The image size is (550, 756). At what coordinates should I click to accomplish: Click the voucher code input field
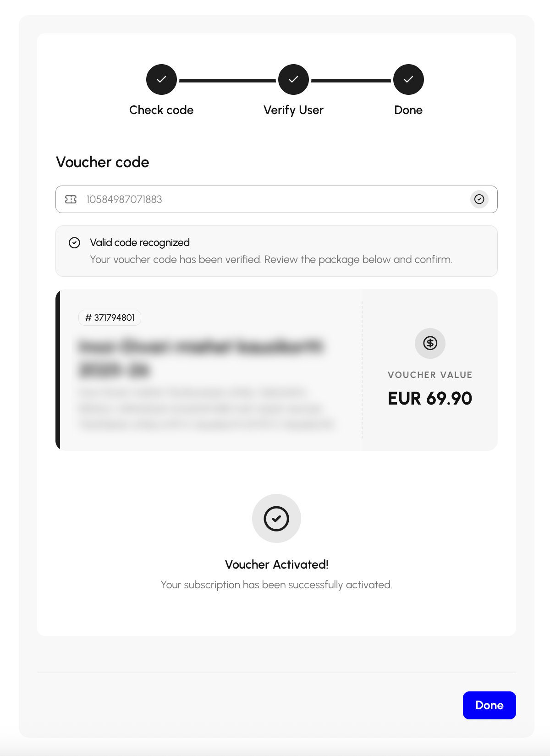pos(276,199)
